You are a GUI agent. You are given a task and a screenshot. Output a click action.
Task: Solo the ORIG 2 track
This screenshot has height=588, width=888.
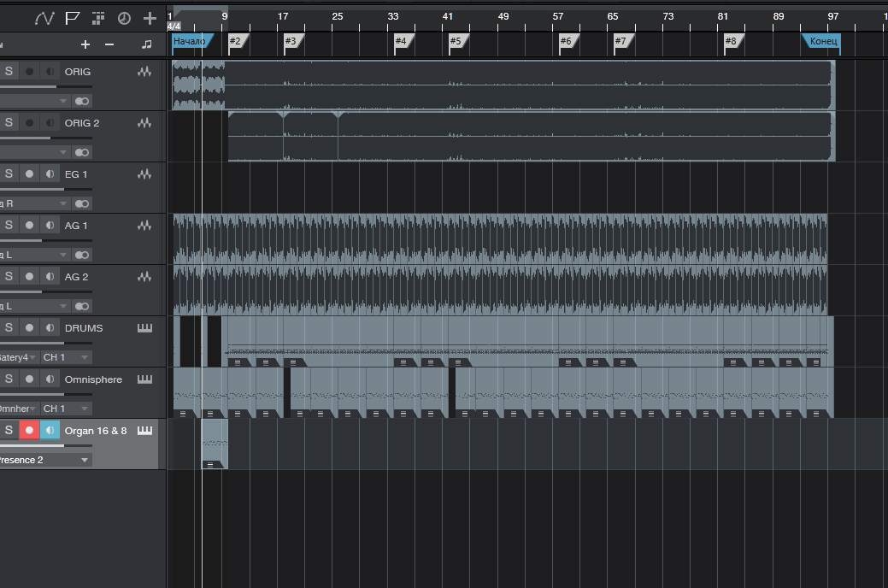(x=9, y=122)
